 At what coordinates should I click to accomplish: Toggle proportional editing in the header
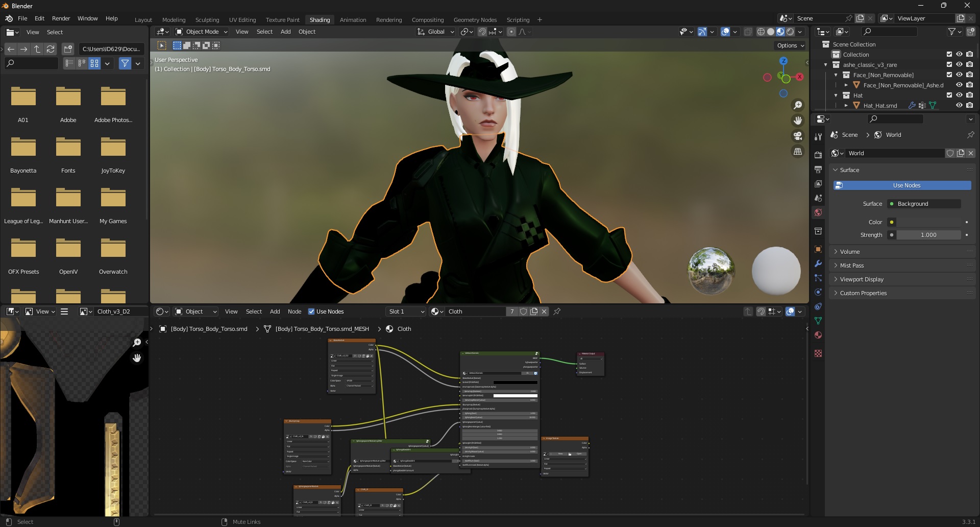511,32
